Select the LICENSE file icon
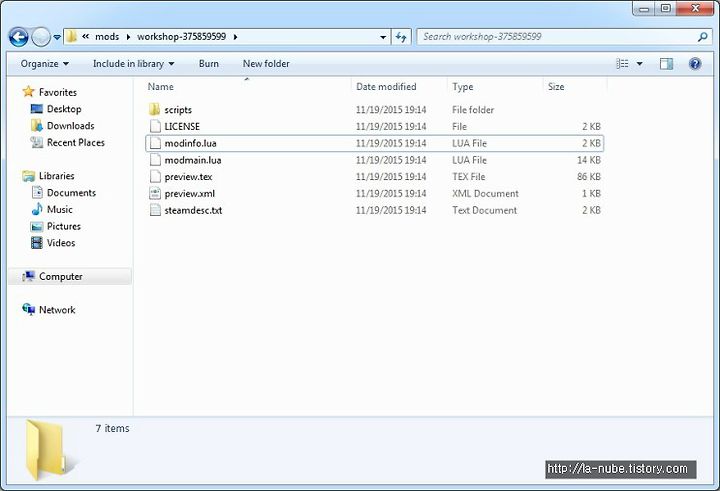This screenshot has width=720, height=491. [155, 126]
